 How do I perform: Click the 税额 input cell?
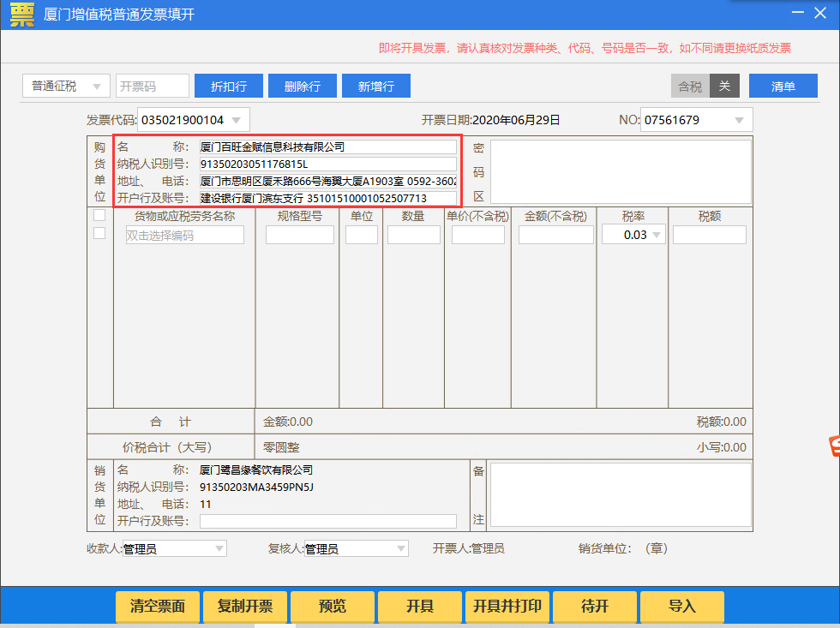(x=710, y=235)
